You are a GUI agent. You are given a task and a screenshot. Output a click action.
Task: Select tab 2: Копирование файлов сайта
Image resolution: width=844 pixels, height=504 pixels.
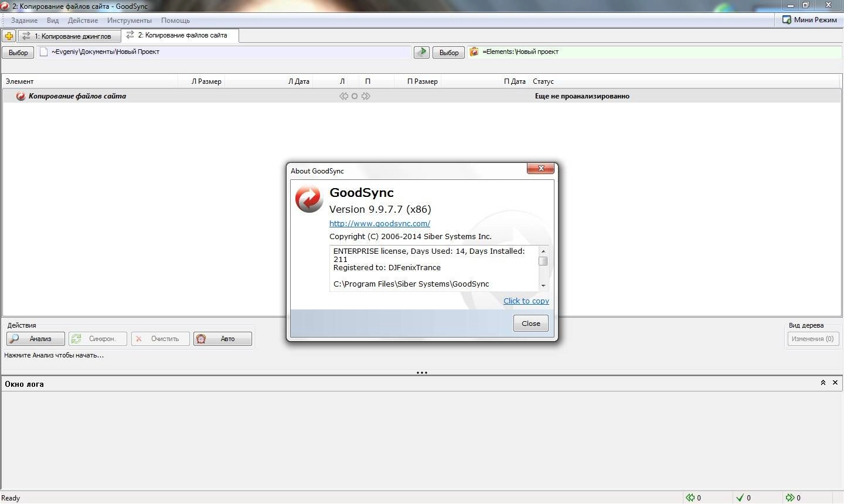click(180, 35)
